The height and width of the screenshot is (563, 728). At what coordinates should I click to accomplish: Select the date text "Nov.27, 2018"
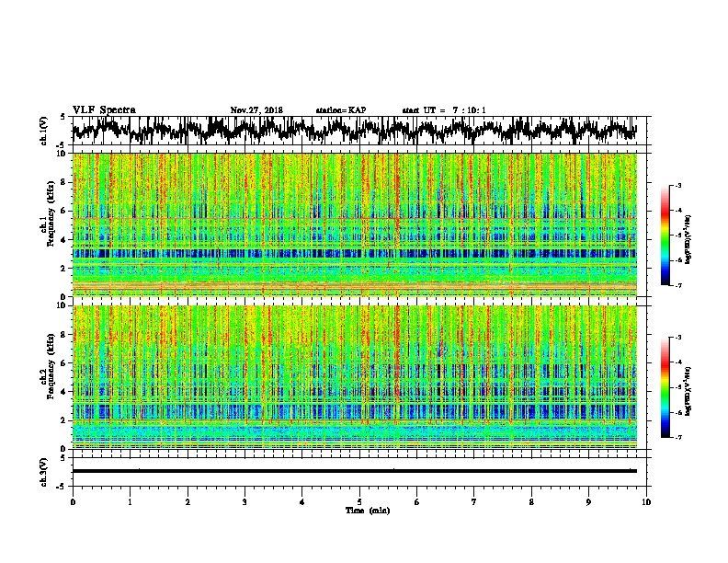[x=256, y=110]
